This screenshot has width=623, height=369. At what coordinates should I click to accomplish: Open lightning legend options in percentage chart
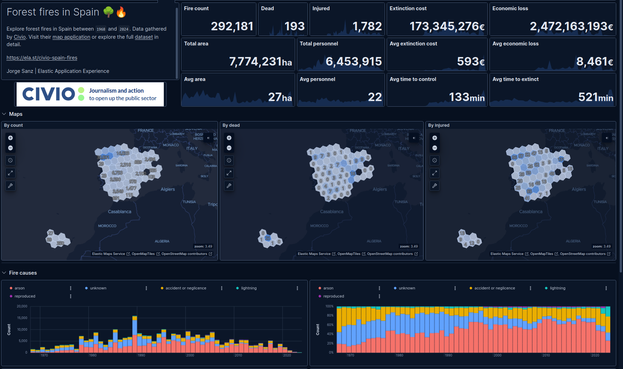(606, 288)
